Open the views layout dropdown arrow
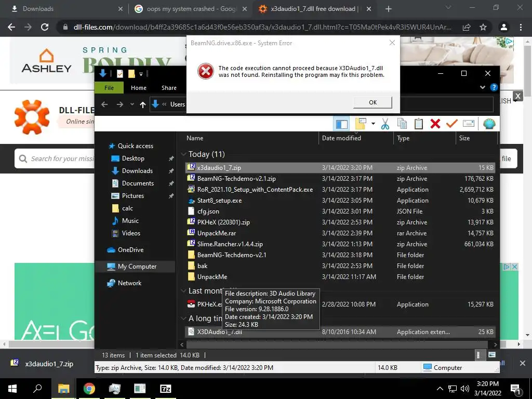532x399 pixels. pyautogui.click(x=373, y=124)
